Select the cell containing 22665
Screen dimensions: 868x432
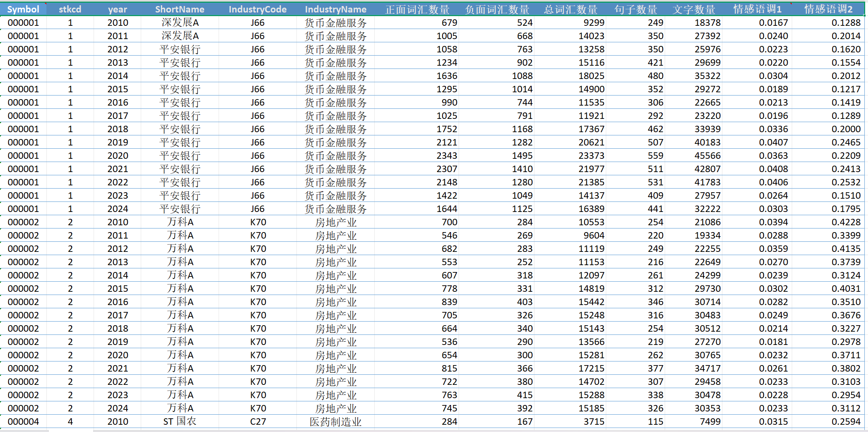click(x=694, y=102)
